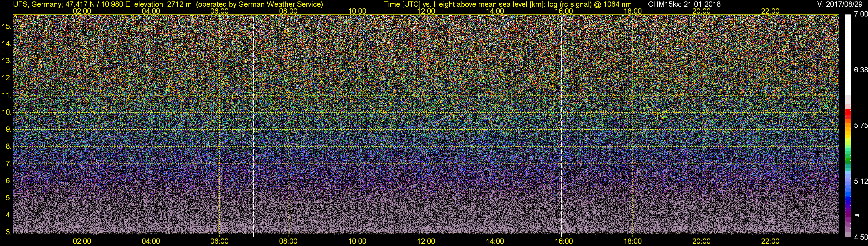Click the 6 km height axis label
This screenshot has width=868, height=246.
(x=8, y=181)
